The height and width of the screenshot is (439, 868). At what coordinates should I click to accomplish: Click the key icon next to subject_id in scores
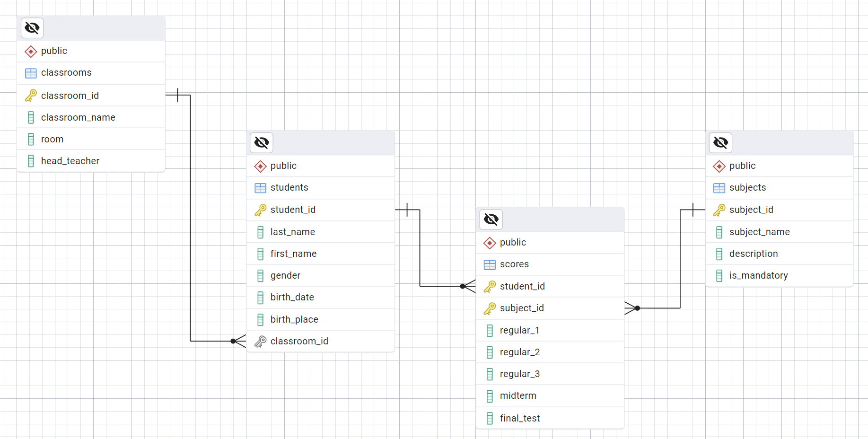click(490, 308)
